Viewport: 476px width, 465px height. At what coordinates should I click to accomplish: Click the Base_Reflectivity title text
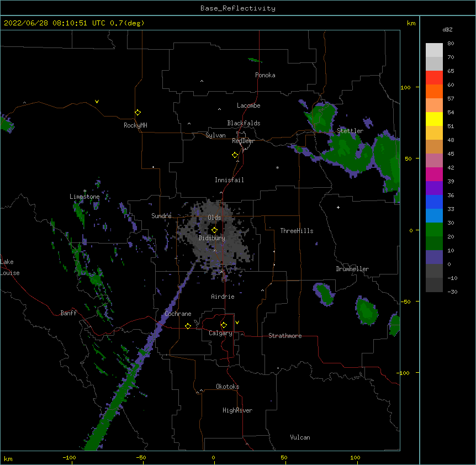(238, 8)
